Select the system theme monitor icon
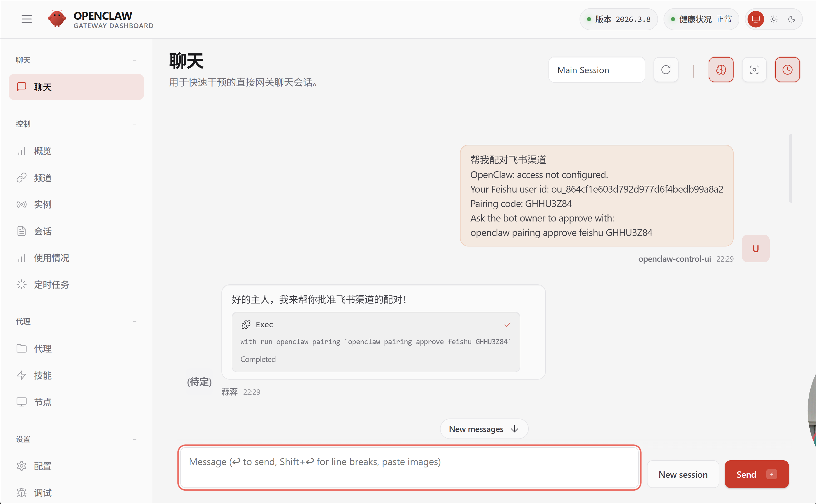816x504 pixels. pyautogui.click(x=756, y=19)
